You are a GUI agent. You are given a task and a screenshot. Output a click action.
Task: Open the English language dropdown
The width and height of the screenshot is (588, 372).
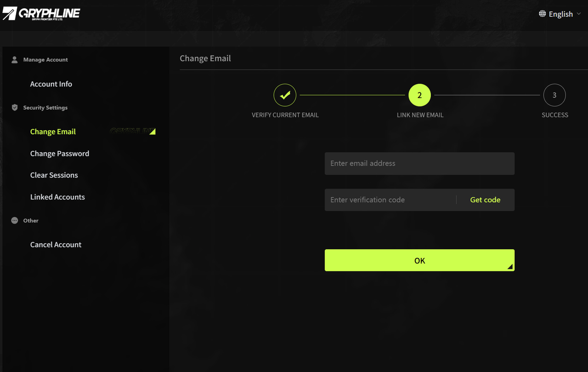coord(560,14)
